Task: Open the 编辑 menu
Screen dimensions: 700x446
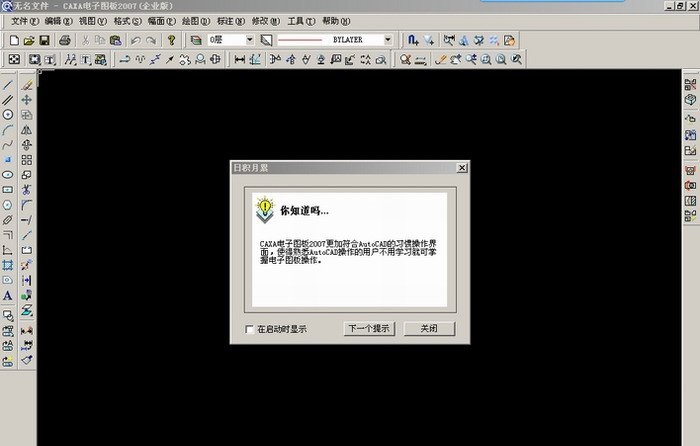Action: [x=58, y=21]
